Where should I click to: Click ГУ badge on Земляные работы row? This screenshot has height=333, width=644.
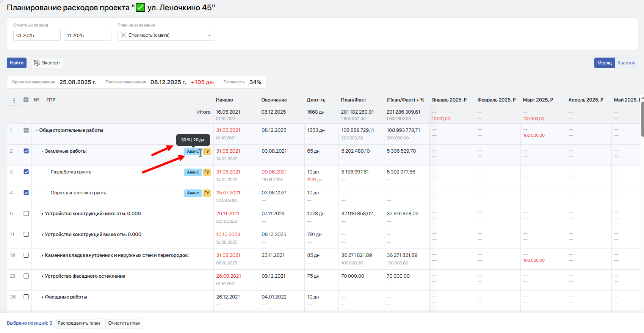(207, 152)
